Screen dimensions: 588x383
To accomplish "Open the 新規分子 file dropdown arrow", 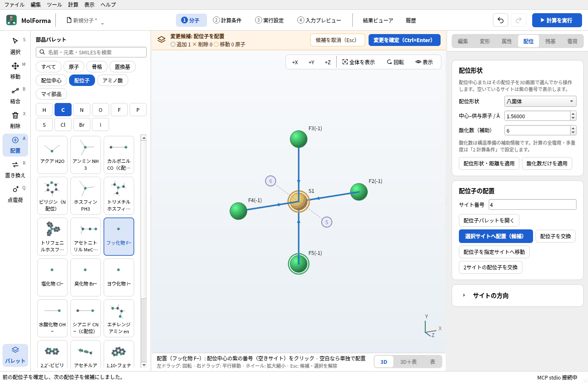I will [x=102, y=23].
